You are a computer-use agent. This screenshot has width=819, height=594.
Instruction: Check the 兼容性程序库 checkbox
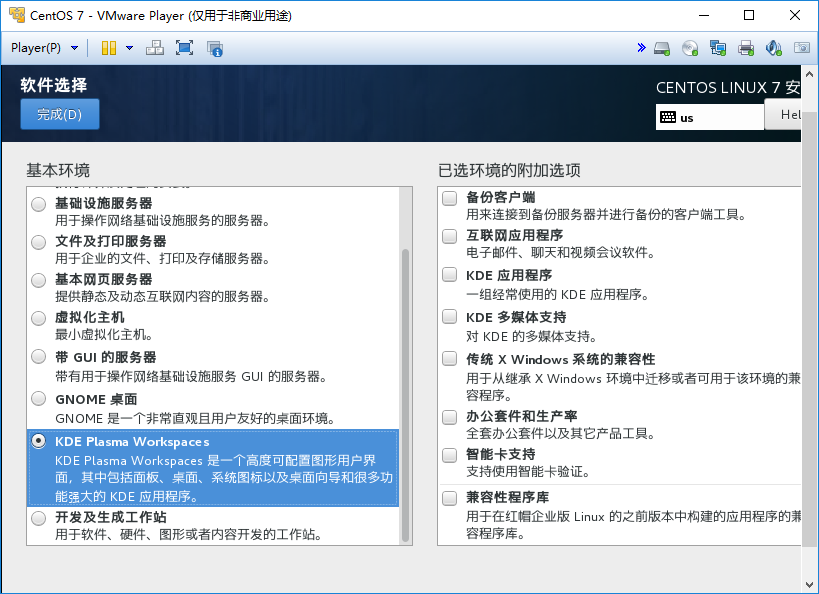point(450,498)
